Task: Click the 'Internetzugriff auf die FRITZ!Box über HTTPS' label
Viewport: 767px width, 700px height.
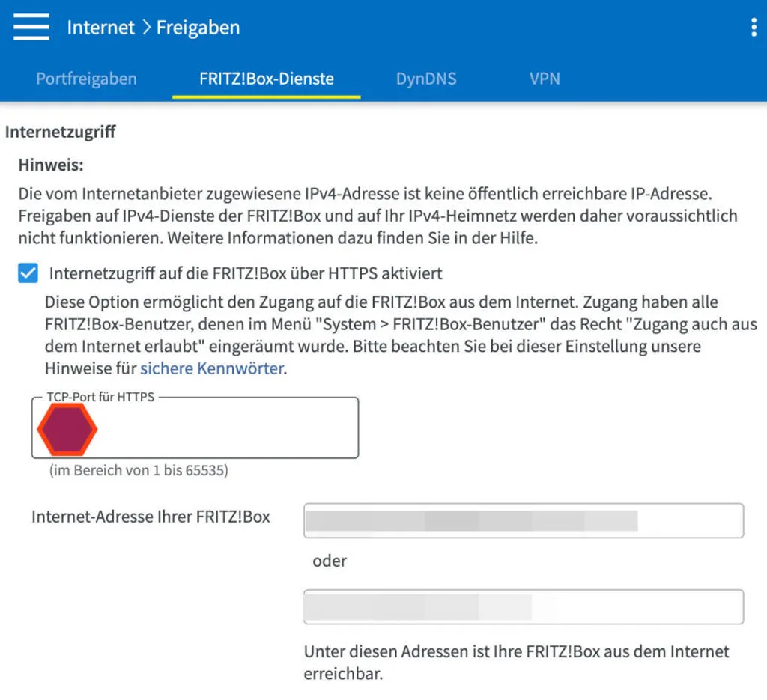Action: coord(246,273)
